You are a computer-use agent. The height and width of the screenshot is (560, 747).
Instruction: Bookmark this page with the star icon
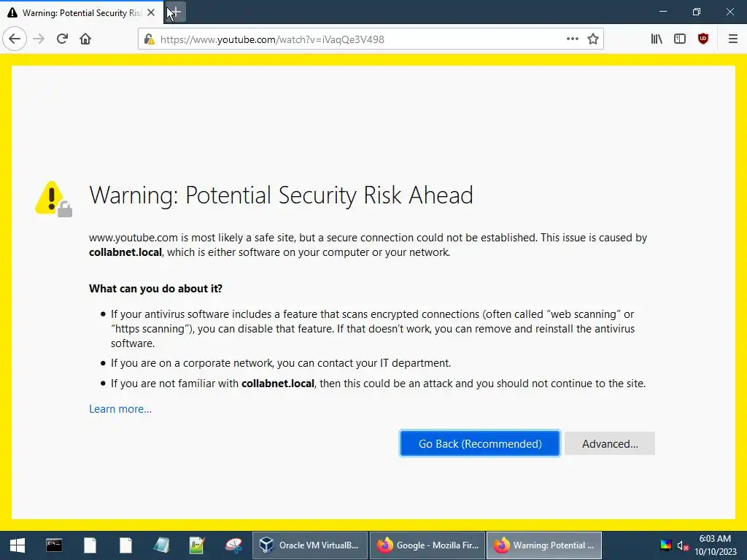point(592,39)
